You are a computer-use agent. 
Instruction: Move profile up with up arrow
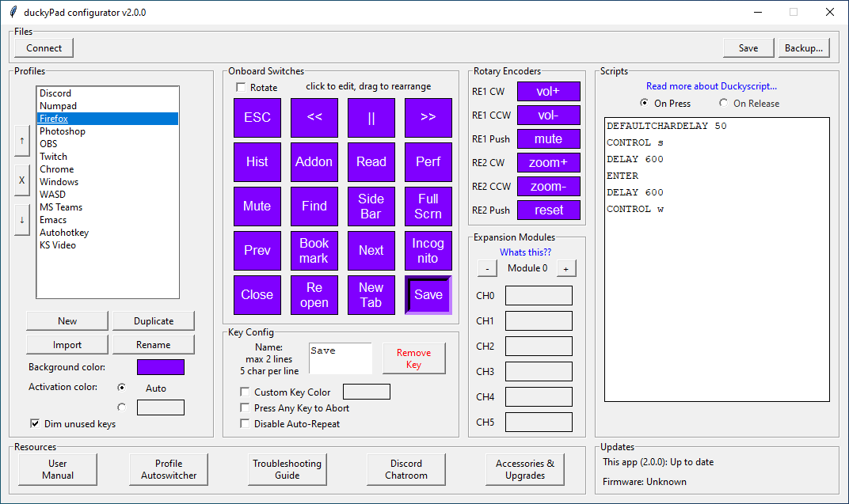[x=21, y=141]
